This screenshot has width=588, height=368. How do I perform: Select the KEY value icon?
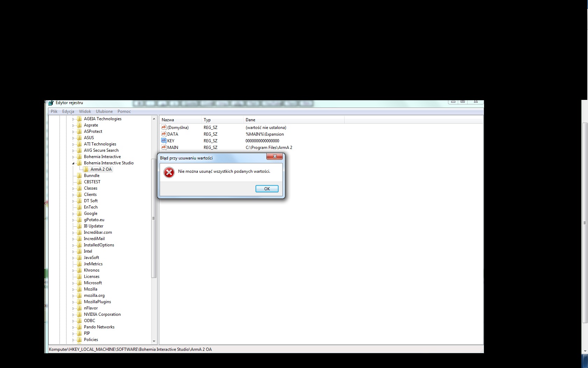click(x=163, y=141)
